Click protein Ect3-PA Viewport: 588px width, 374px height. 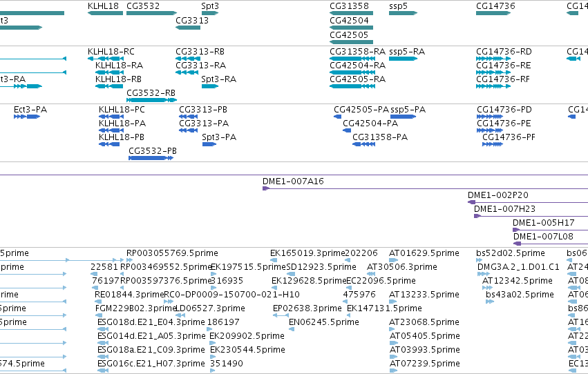(27, 117)
